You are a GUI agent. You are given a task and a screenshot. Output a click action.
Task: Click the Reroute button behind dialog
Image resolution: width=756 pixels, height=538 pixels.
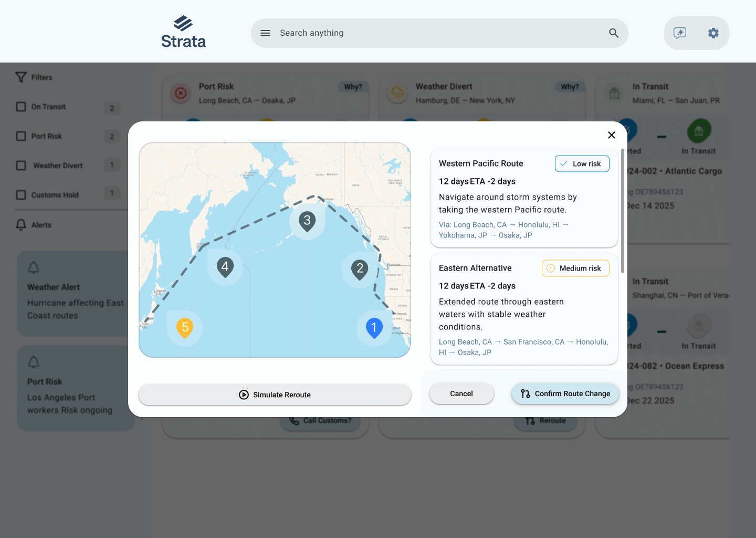[545, 421]
